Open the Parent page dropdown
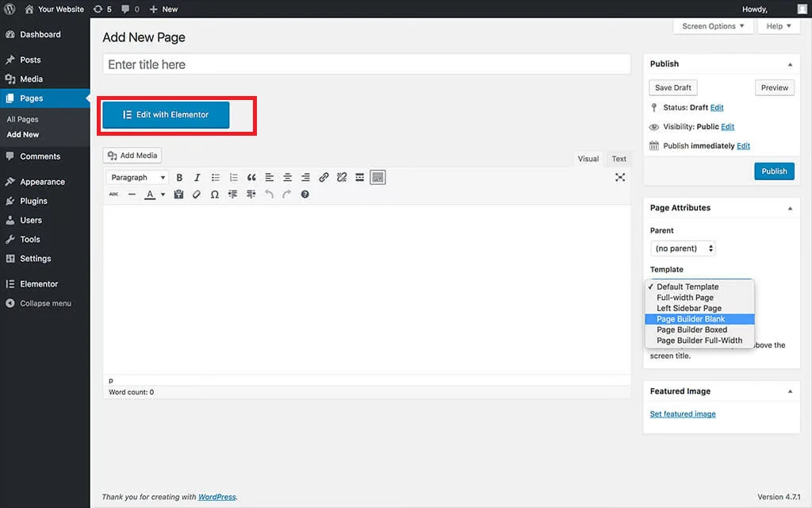This screenshot has height=508, width=812. (683, 248)
